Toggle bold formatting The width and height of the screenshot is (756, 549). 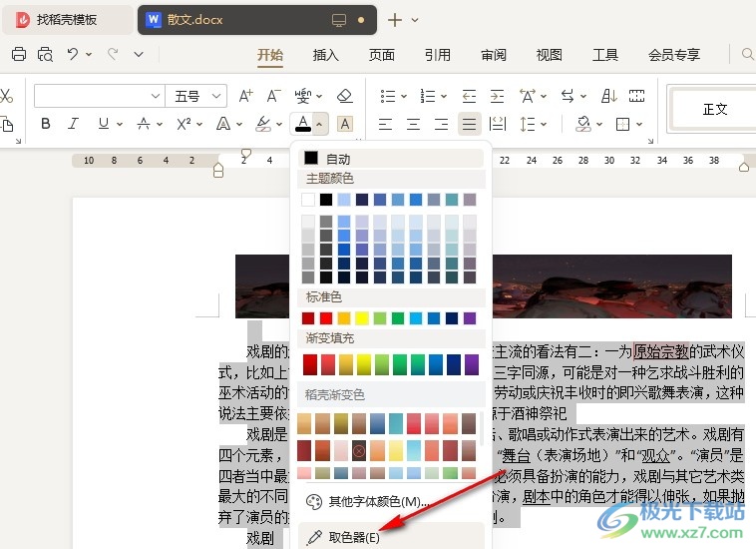coord(45,125)
